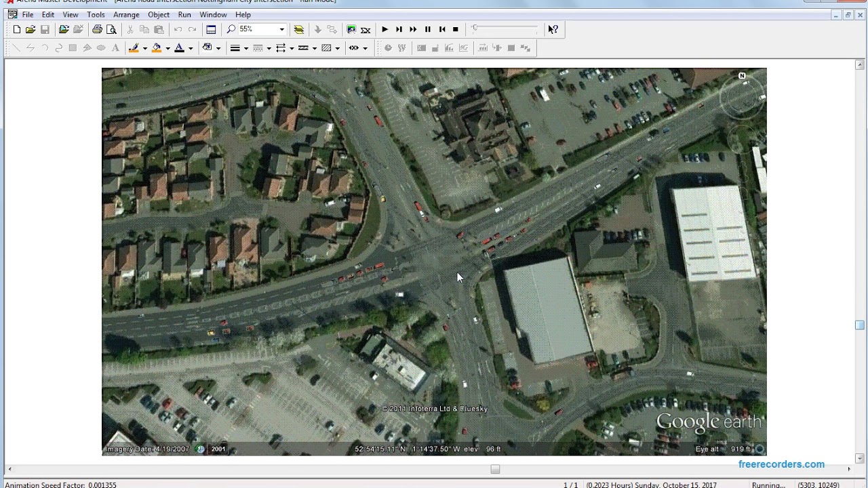Image resolution: width=868 pixels, height=488 pixels.
Task: Expand the fill pattern dropdown
Action: 338,48
